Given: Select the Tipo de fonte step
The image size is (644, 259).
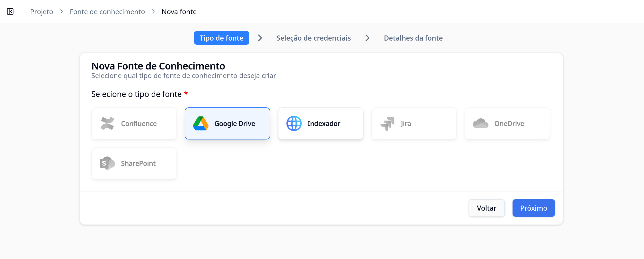Looking at the screenshot, I should 221,38.
